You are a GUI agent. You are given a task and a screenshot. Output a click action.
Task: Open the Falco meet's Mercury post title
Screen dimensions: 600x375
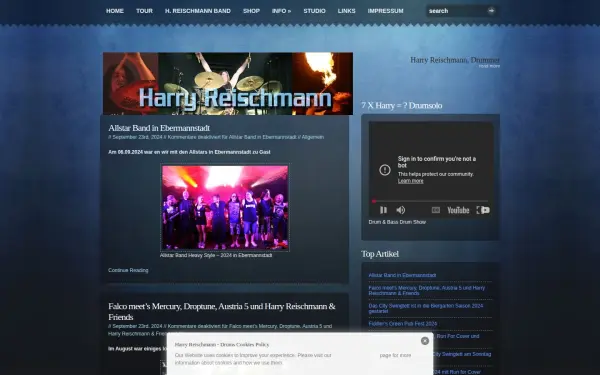tap(222, 311)
